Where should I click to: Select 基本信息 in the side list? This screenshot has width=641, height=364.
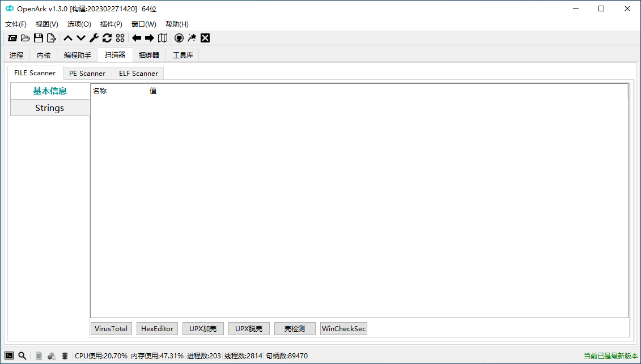tap(50, 91)
